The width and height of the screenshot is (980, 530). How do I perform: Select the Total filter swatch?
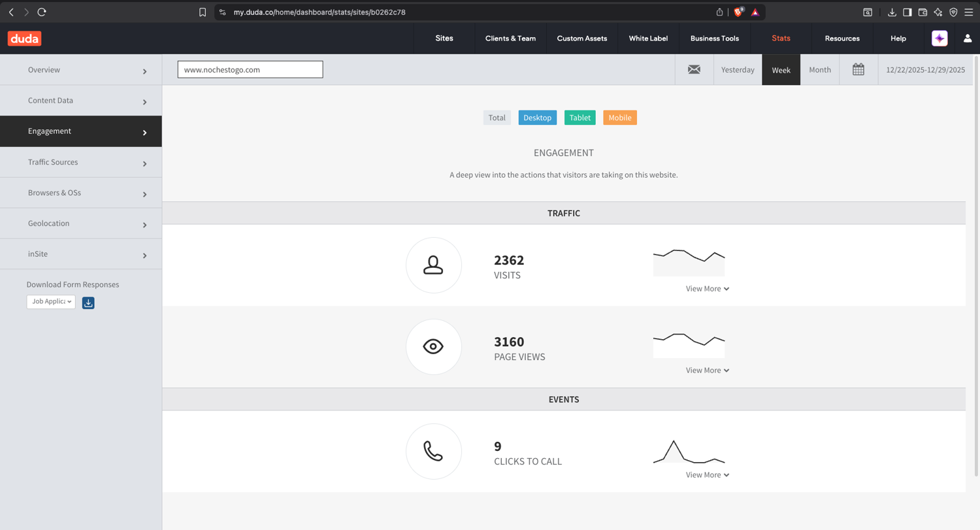tap(497, 118)
